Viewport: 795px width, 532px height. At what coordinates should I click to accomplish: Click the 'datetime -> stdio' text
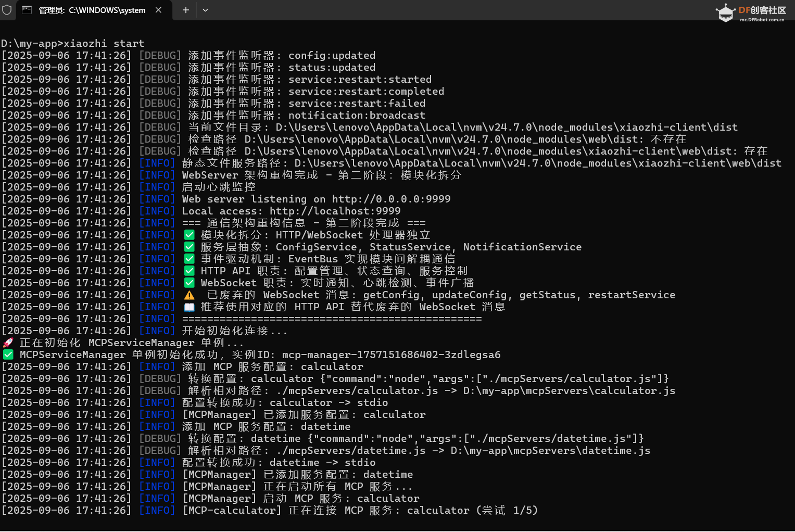point(322,462)
